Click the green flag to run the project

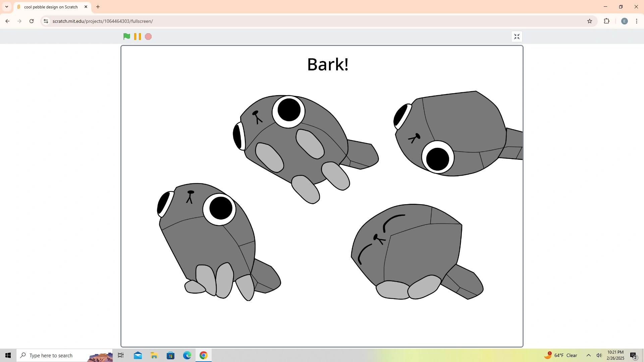pos(126,36)
